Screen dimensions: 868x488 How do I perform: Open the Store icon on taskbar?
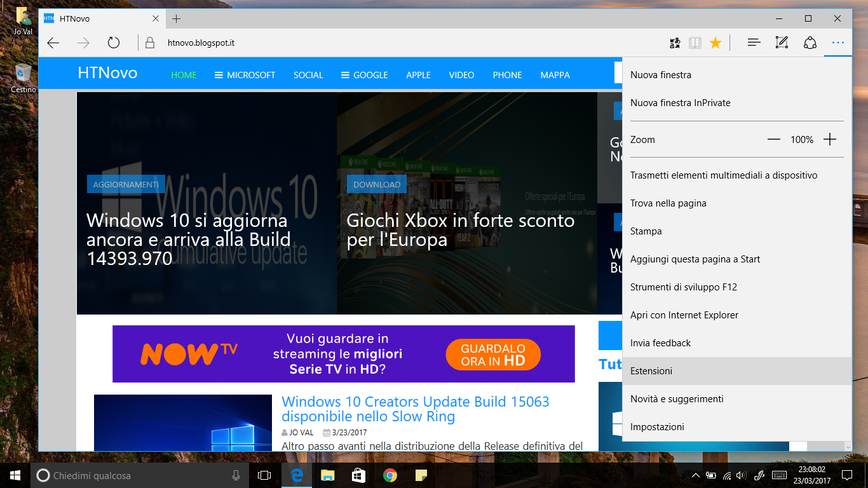click(358, 475)
